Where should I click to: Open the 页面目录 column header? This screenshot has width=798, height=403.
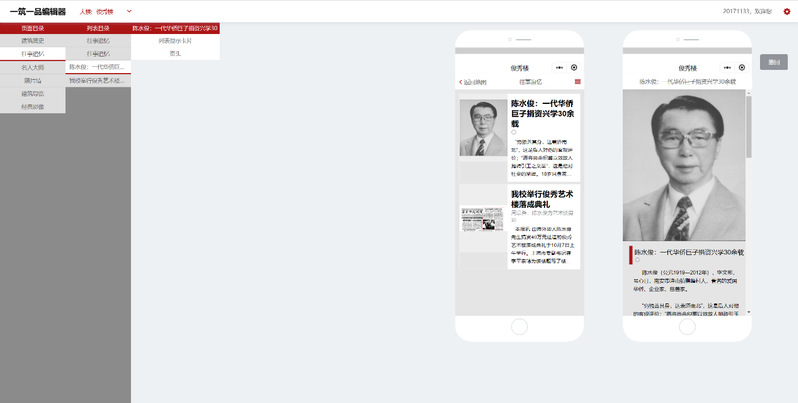point(33,29)
